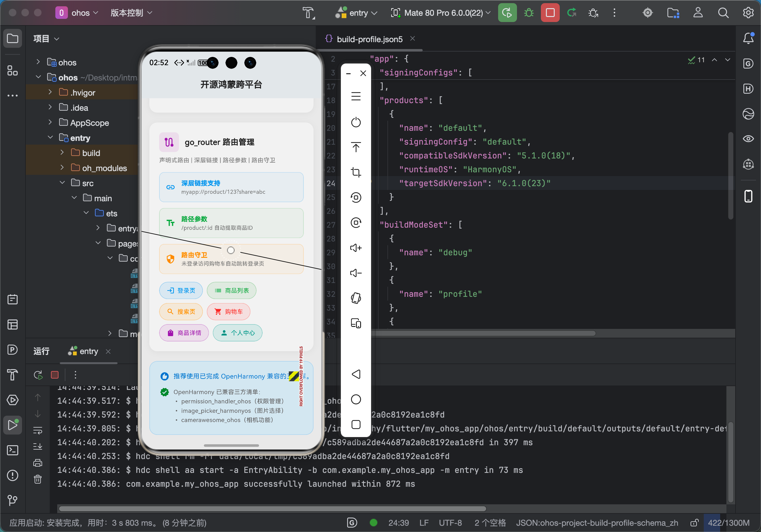The width and height of the screenshot is (761, 532).
Task: Toggle soft-wrap in the run console
Action: click(x=38, y=430)
